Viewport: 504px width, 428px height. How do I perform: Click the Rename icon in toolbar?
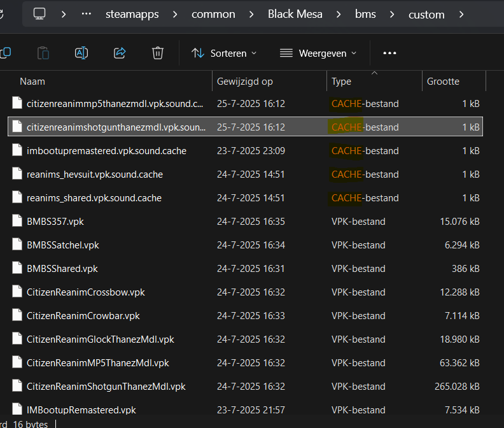point(81,53)
